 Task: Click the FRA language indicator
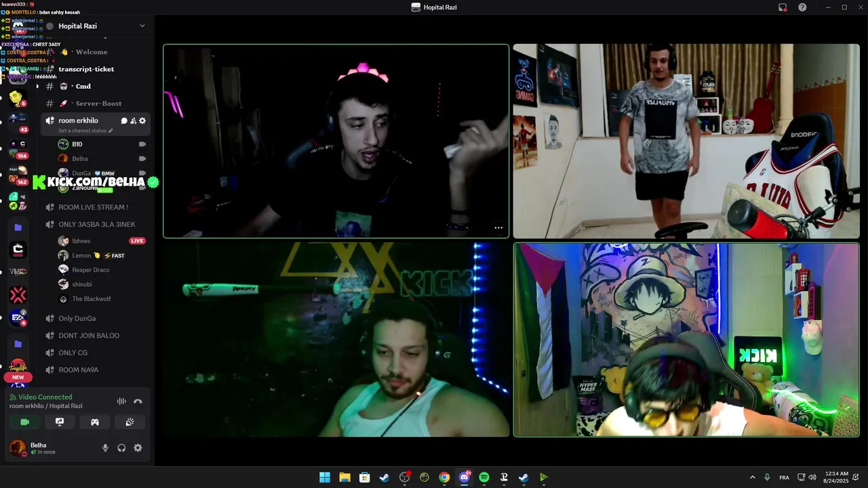click(x=784, y=477)
